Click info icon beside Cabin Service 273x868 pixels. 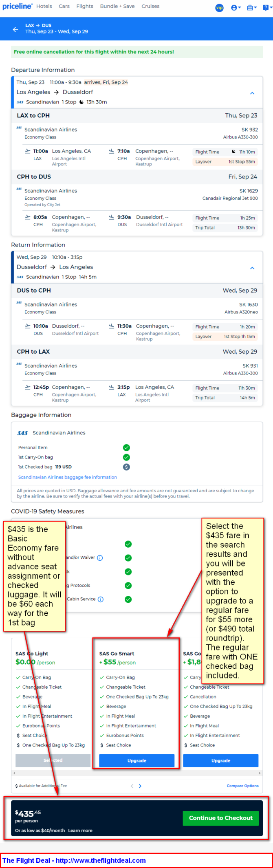[x=101, y=599]
